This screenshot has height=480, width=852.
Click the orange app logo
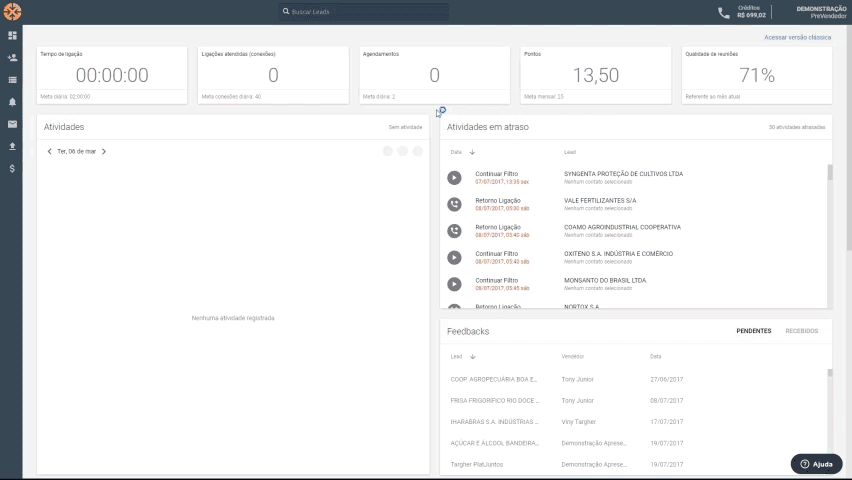tap(12, 11)
